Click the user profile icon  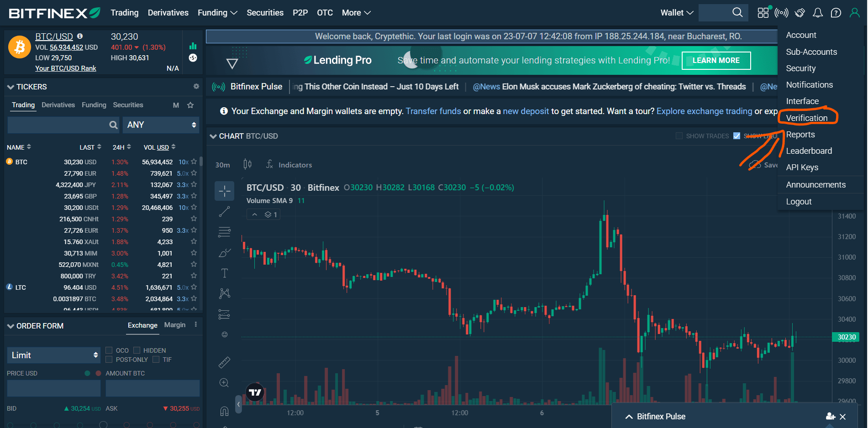pos(854,13)
